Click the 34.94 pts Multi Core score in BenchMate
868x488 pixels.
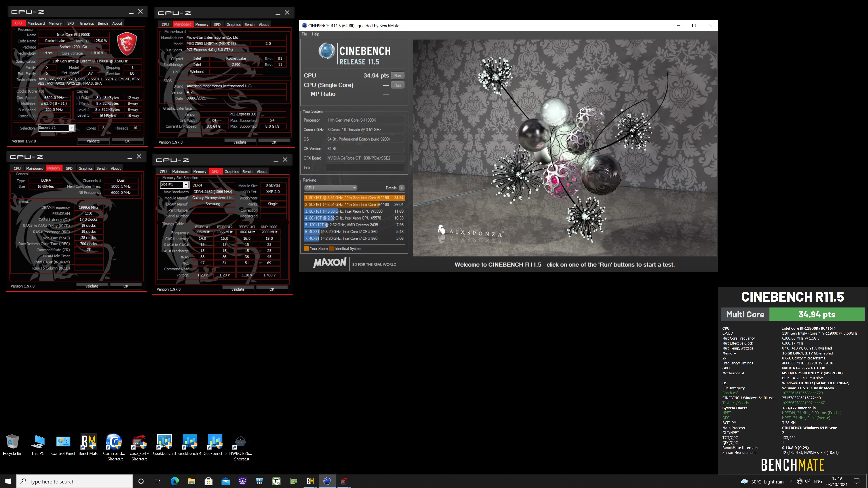(x=817, y=314)
